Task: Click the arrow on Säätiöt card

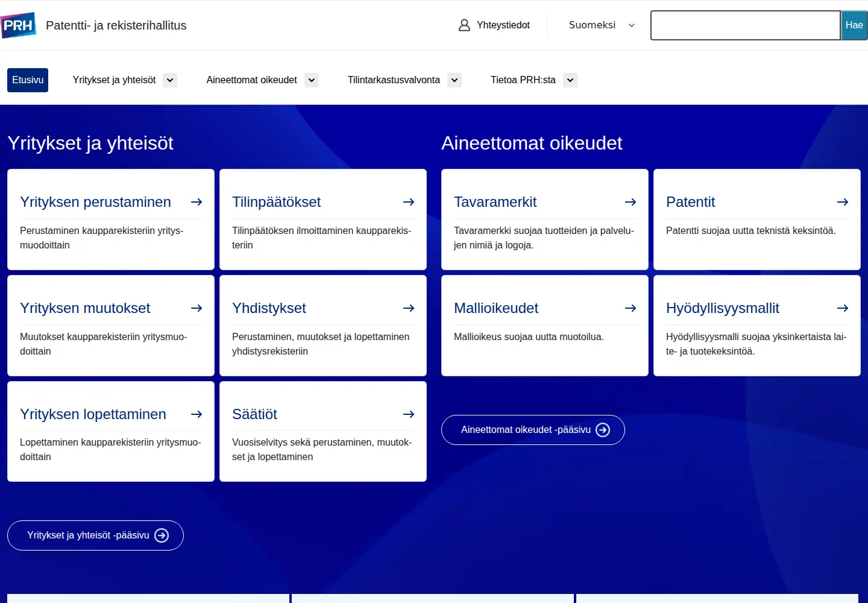Action: [409, 414]
